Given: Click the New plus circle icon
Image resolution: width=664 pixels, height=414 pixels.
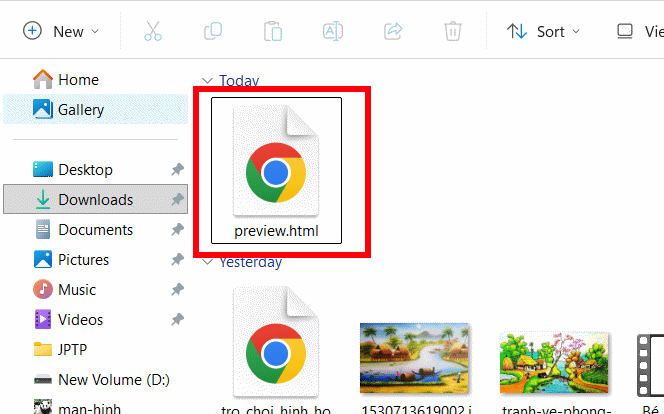Looking at the screenshot, I should click(x=32, y=31).
